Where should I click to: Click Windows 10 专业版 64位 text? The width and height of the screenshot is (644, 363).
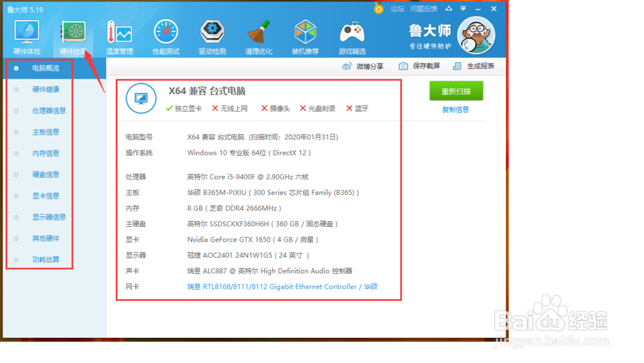click(x=249, y=153)
